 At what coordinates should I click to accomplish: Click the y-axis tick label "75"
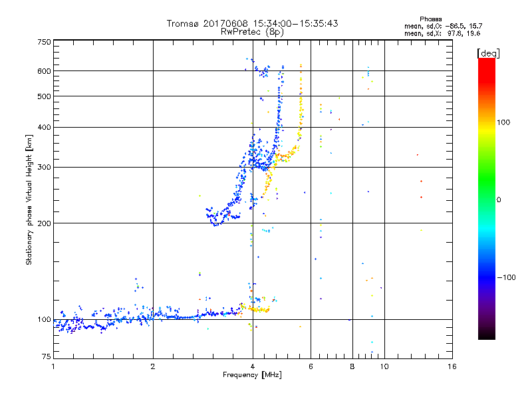47,356
